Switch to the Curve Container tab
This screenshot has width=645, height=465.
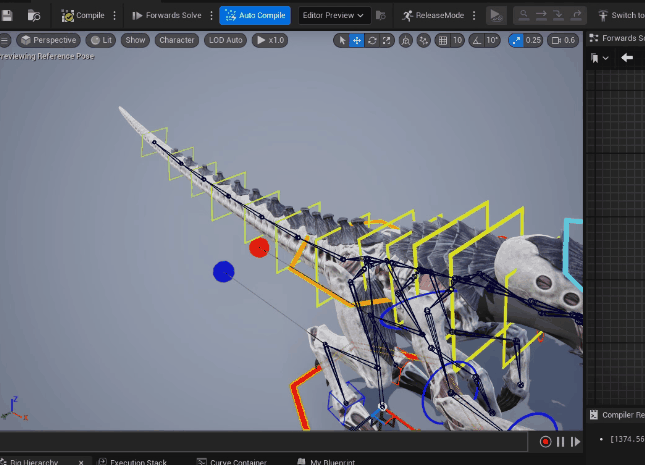238,461
